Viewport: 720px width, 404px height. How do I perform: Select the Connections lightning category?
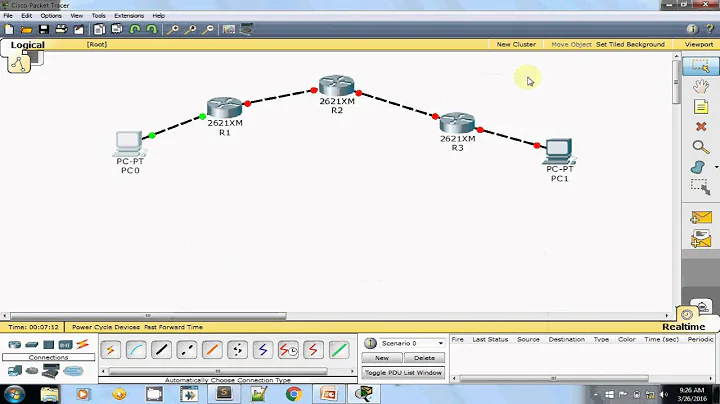83,344
